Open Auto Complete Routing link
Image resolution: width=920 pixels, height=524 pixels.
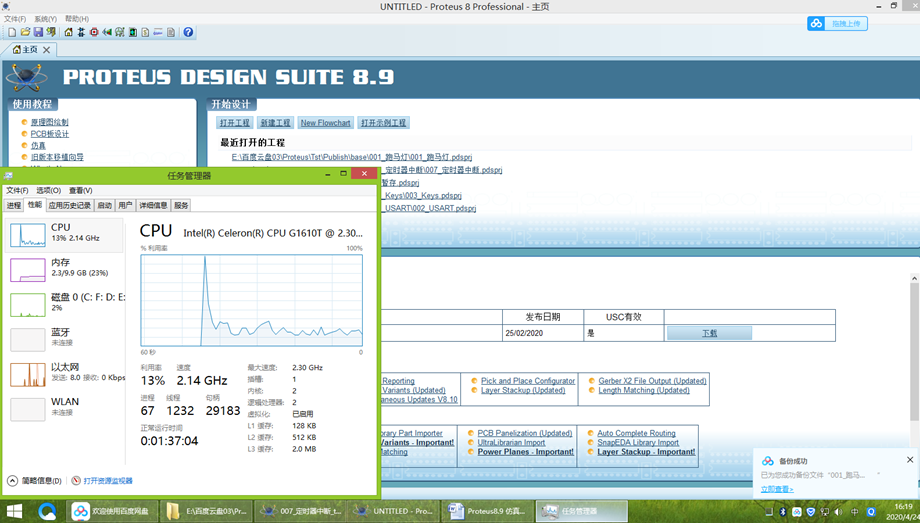coord(636,433)
